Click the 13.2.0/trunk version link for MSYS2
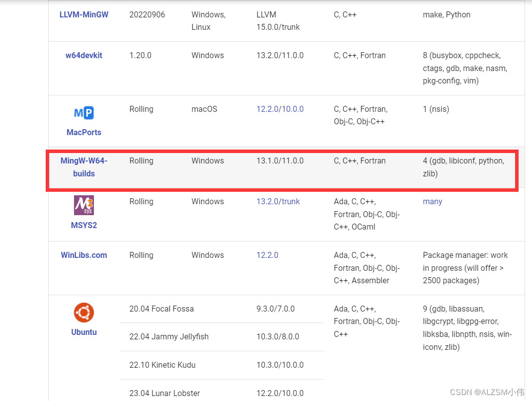This screenshot has height=401, width=532. coord(278,201)
